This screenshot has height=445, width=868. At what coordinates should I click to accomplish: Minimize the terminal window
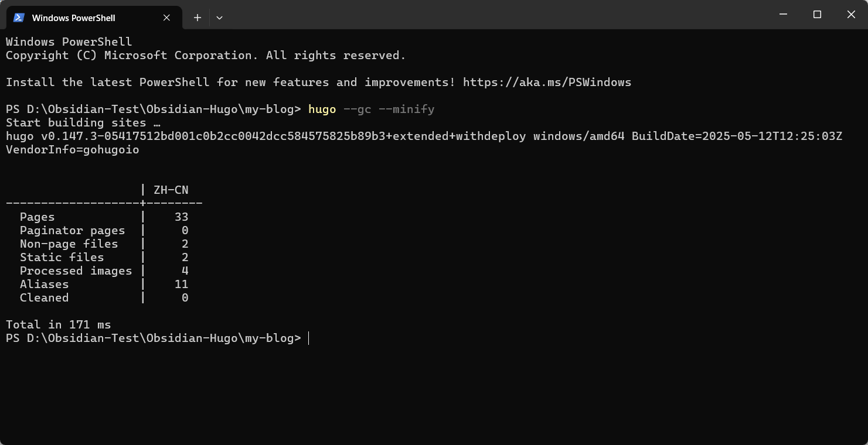pyautogui.click(x=783, y=15)
